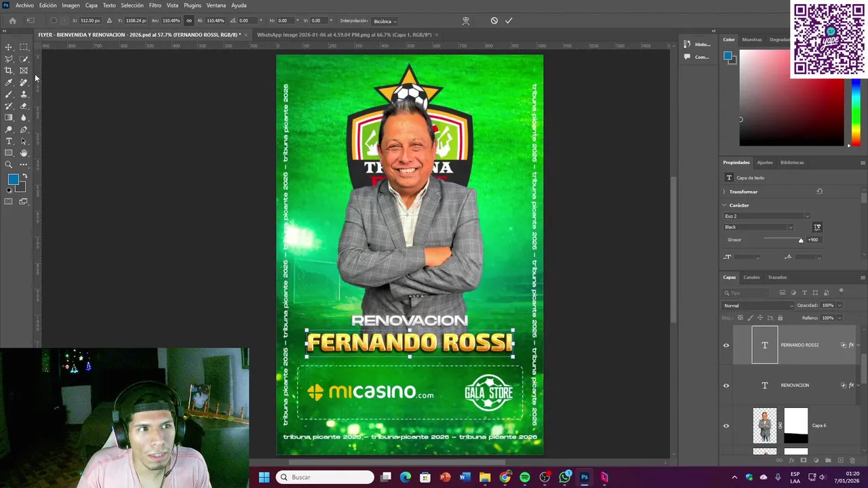868x488 pixels.
Task: Switch to warp mode icon
Action: (x=466, y=20)
